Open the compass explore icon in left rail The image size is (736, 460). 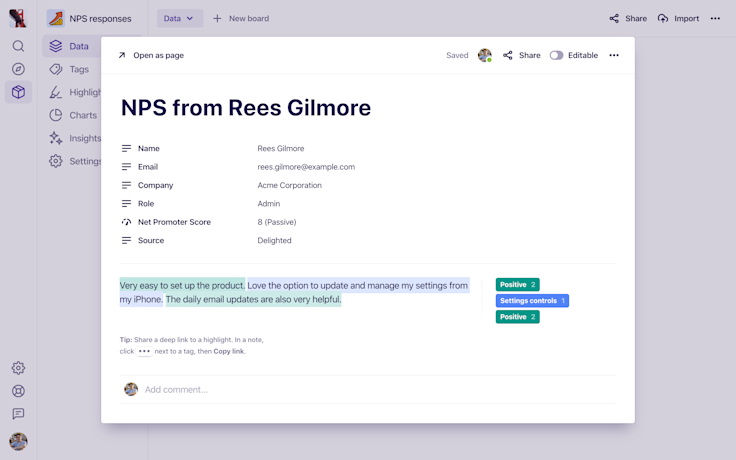(18, 69)
